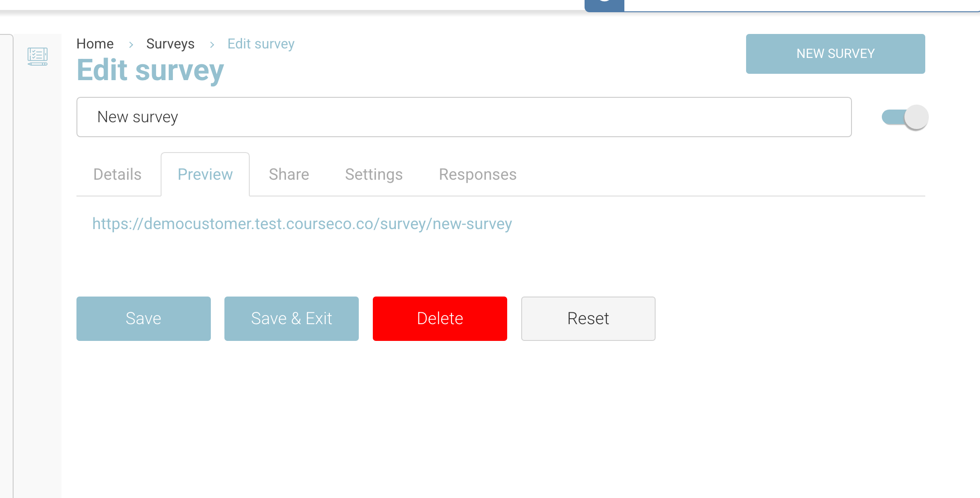Navigate to Home via the breadcrumb

95,43
